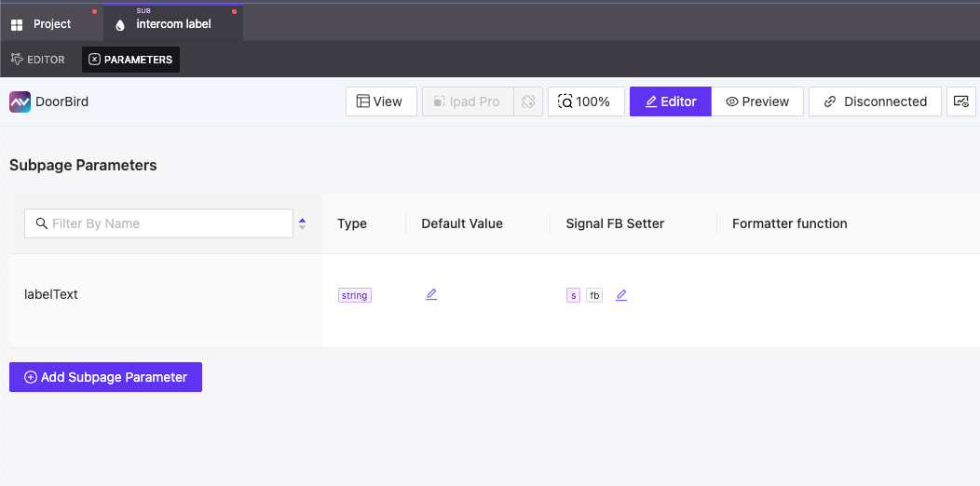Click the device rotate icon beside Ipad Pro
Viewport: 980px width, 486px height.
(528, 101)
